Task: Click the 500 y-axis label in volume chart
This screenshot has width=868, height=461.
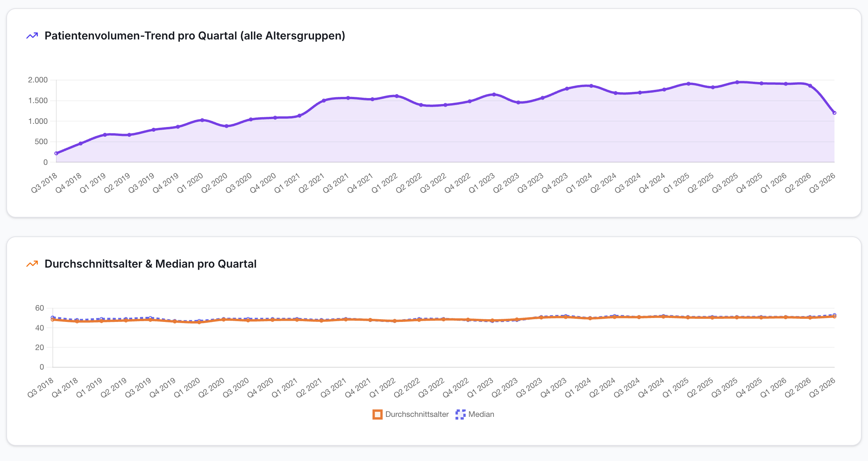Action: pos(41,142)
